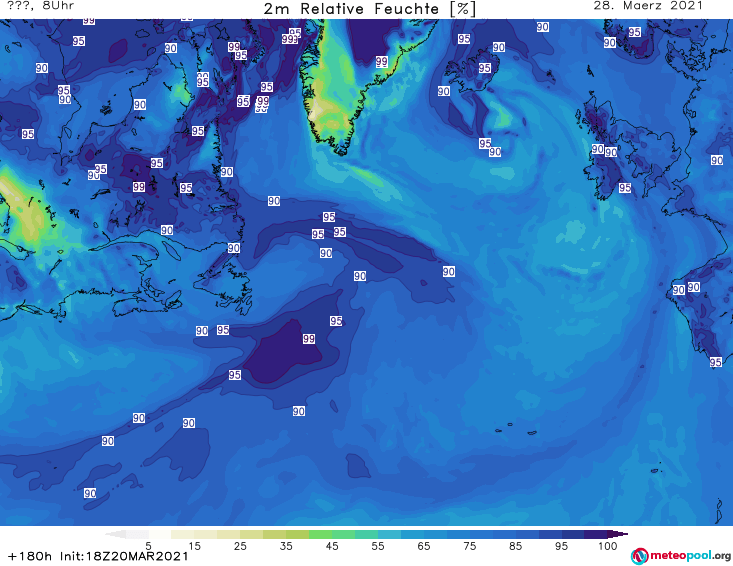Image resolution: width=733 pixels, height=566 pixels.
Task: Click the '95' label over Iceland
Action: pyautogui.click(x=485, y=68)
